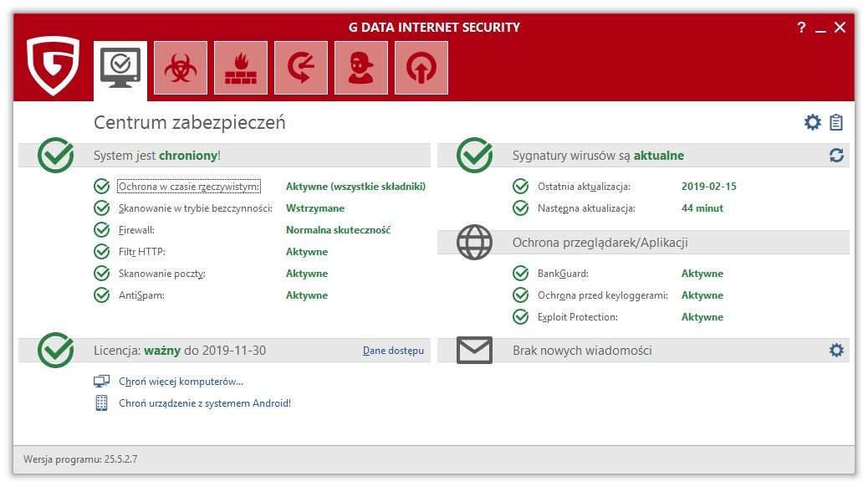Click the checkmark next to BankGuard
Viewport: 868px width, 487px height.
521,273
